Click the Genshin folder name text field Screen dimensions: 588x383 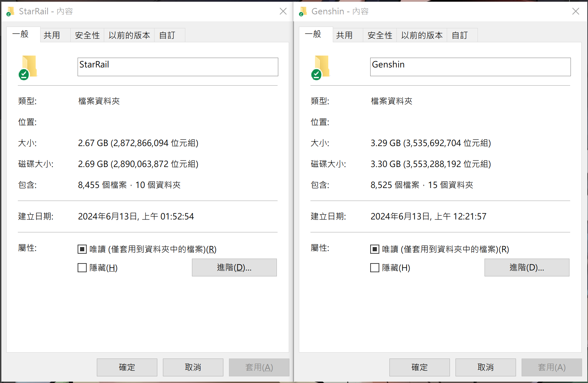point(470,67)
